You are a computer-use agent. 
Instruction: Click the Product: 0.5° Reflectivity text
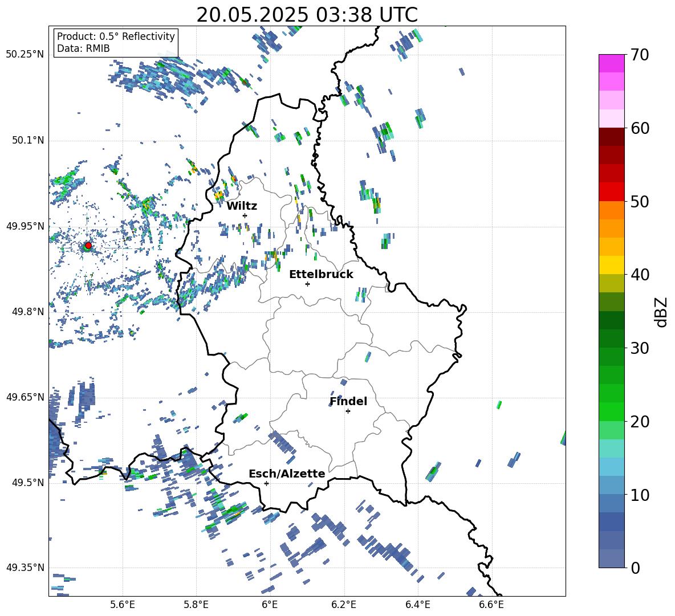116,36
